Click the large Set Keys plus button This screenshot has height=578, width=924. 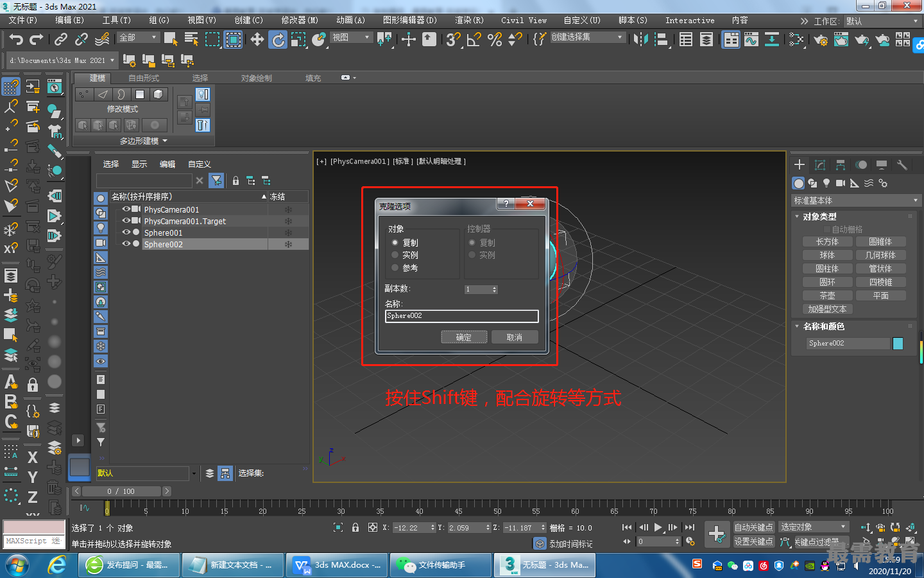[717, 534]
